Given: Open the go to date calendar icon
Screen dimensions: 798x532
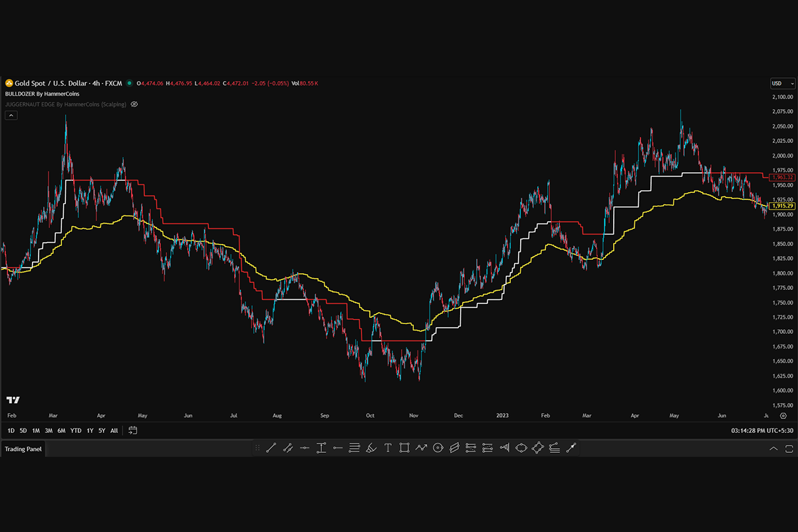Looking at the screenshot, I should [x=133, y=430].
